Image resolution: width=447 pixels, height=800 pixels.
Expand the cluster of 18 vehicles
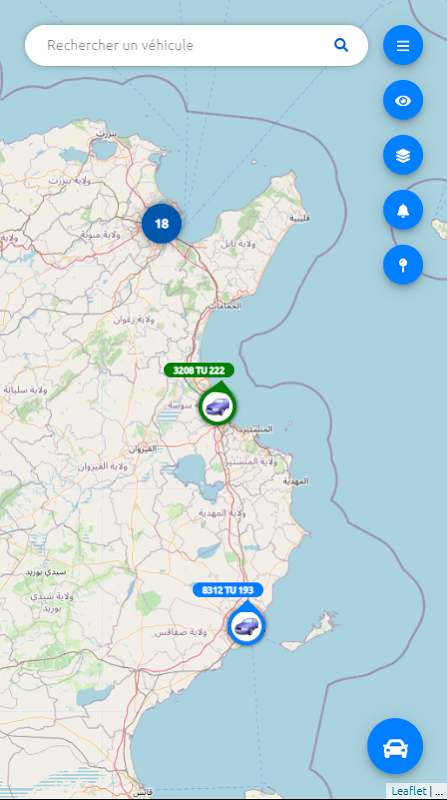coord(161,223)
